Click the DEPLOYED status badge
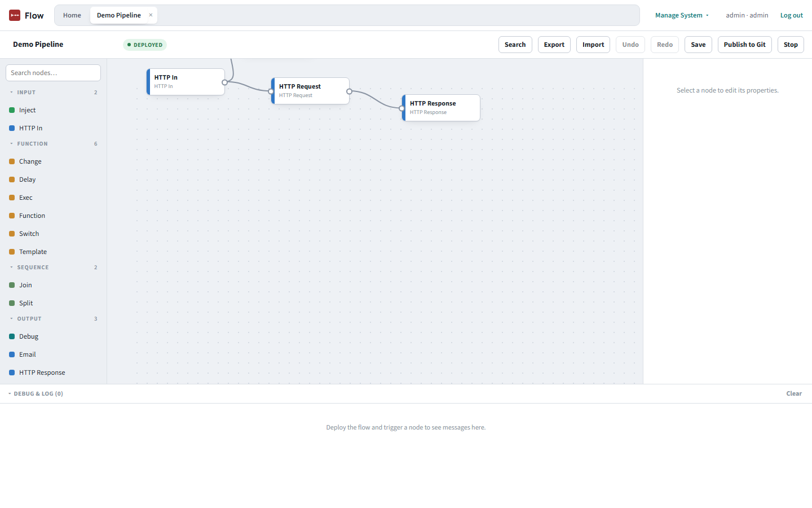This screenshot has height=508, width=812. pyautogui.click(x=145, y=45)
